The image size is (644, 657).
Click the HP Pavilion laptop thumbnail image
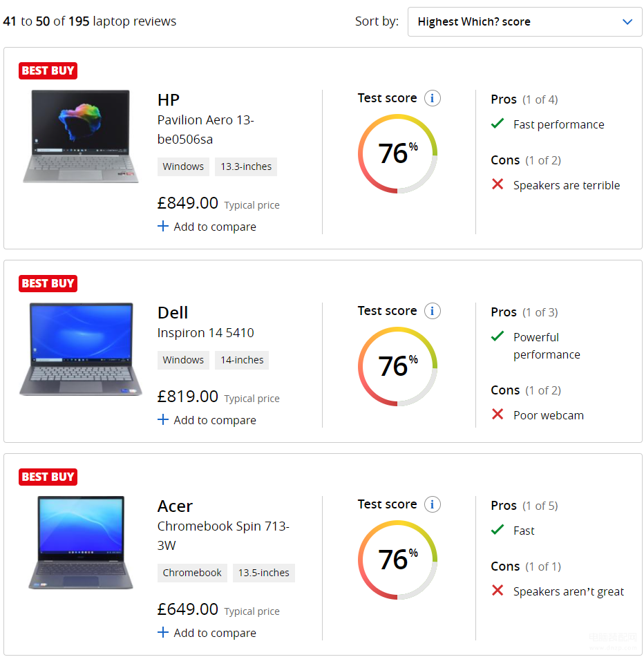pos(80,137)
